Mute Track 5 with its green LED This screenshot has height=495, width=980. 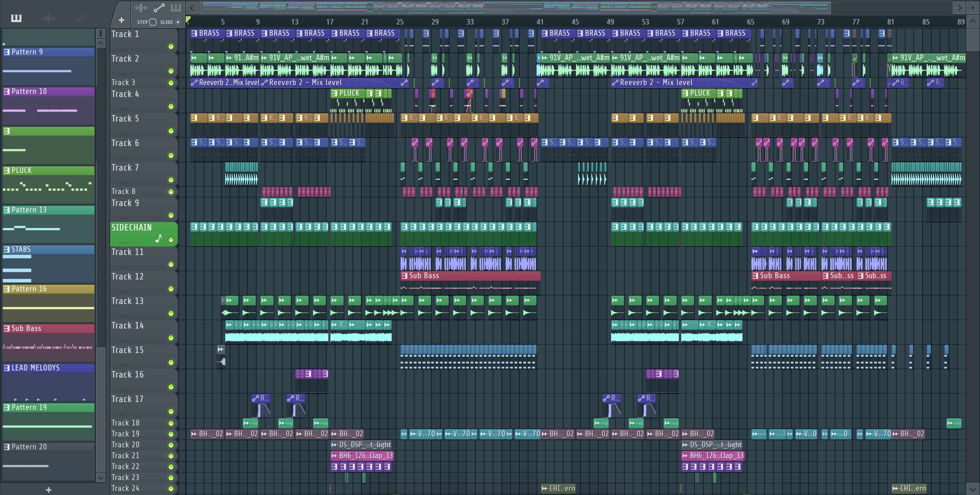[x=171, y=131]
